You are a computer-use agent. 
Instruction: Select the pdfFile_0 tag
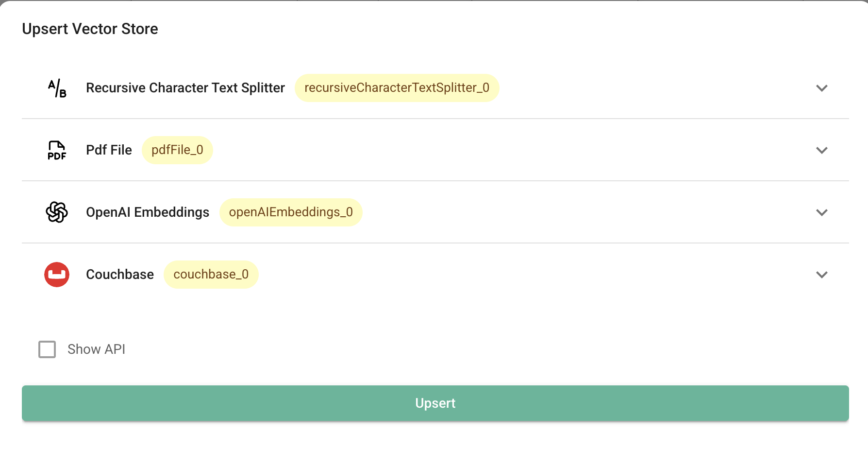(x=177, y=150)
